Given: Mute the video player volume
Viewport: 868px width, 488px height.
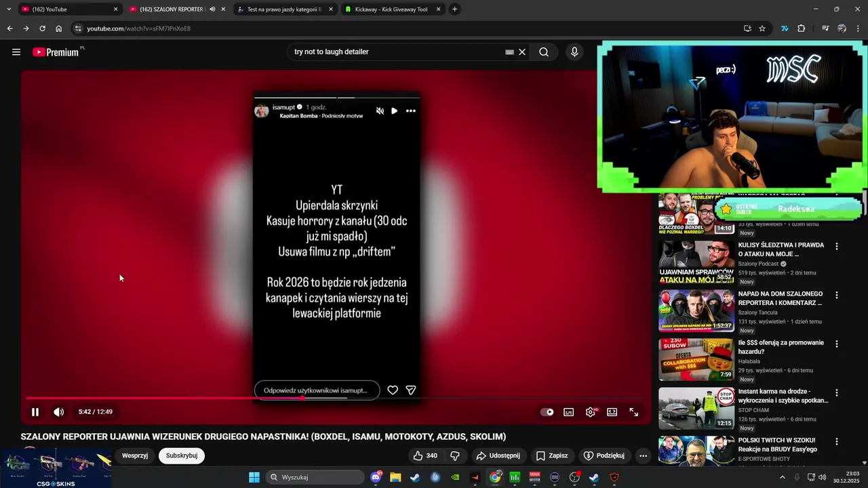Looking at the screenshot, I should pyautogui.click(x=59, y=412).
